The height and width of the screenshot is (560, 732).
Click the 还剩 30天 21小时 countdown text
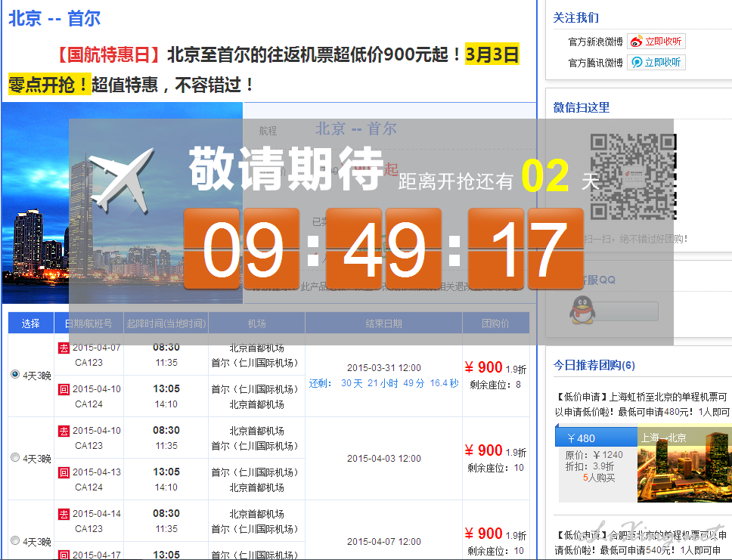(x=383, y=383)
